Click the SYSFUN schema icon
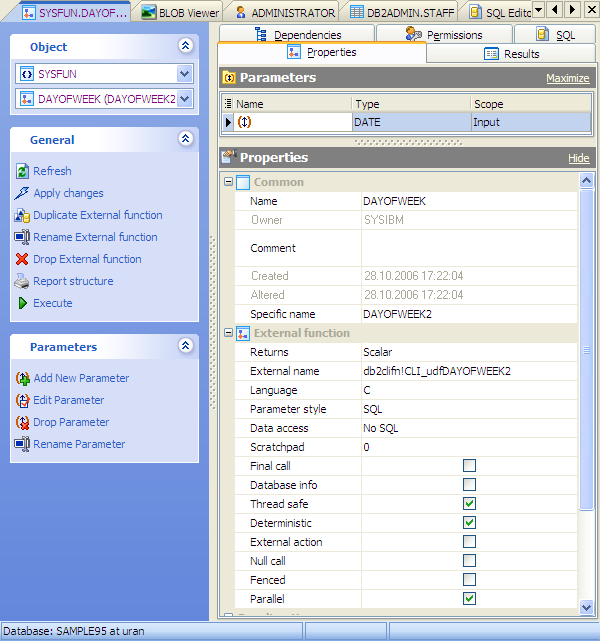600x641 pixels. pyautogui.click(x=27, y=74)
